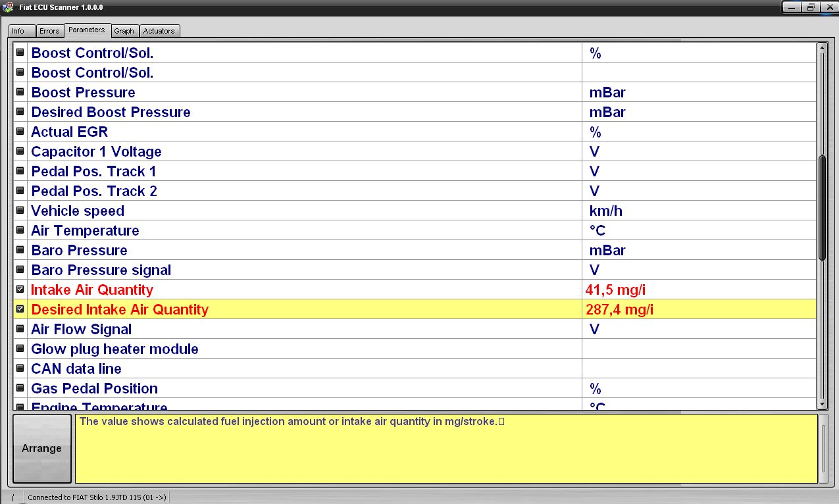Enable the Vehicle speed parameter checkbox

20,210
